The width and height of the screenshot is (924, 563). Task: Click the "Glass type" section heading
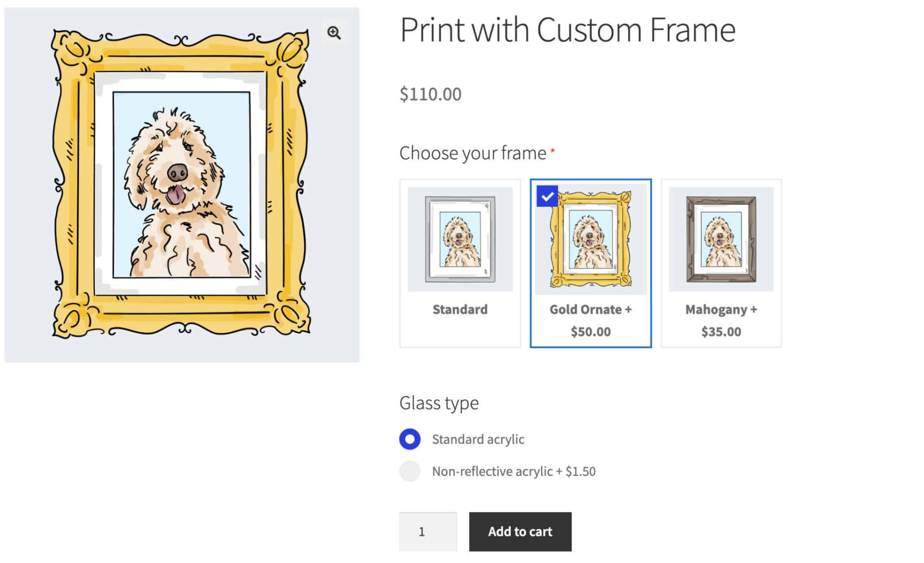(439, 403)
